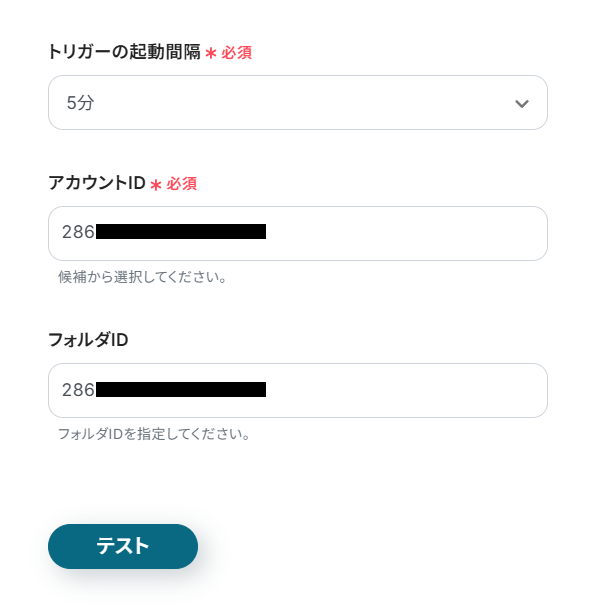This screenshot has width=604, height=610.
Task: Focus the アカウントID input field
Action: click(x=297, y=233)
